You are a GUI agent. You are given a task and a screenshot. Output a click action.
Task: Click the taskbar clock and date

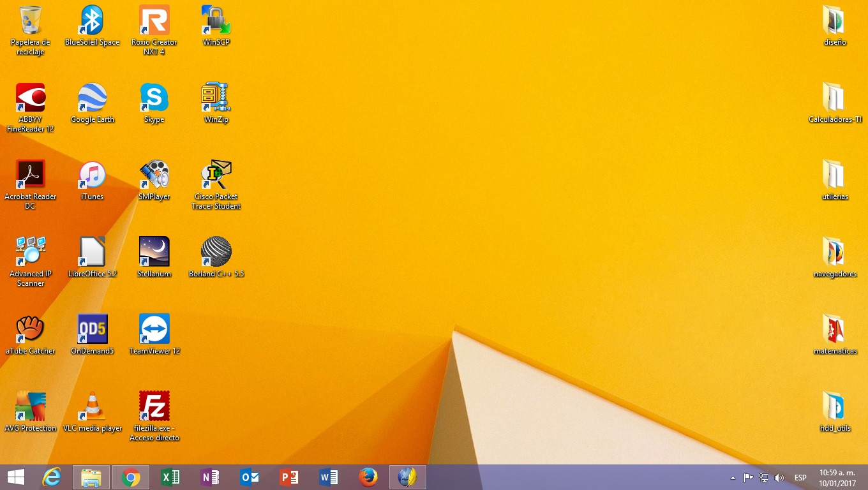[x=837, y=477]
